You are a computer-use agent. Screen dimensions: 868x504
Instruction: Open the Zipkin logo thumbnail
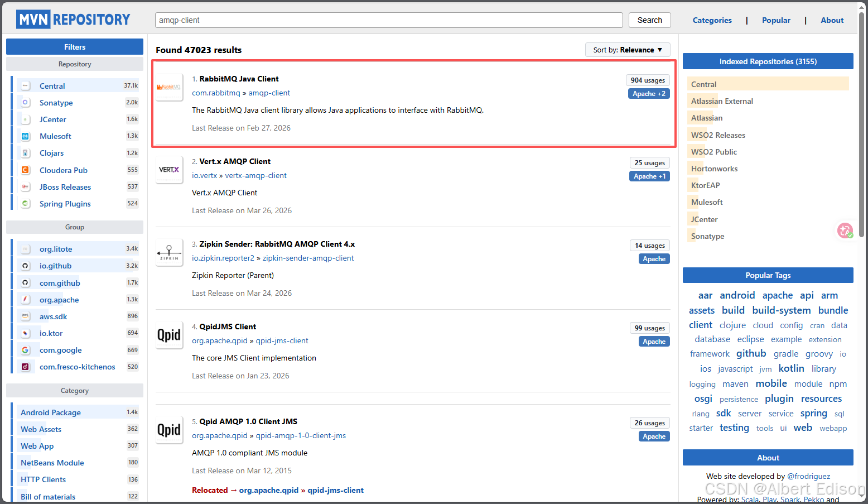tap(169, 252)
